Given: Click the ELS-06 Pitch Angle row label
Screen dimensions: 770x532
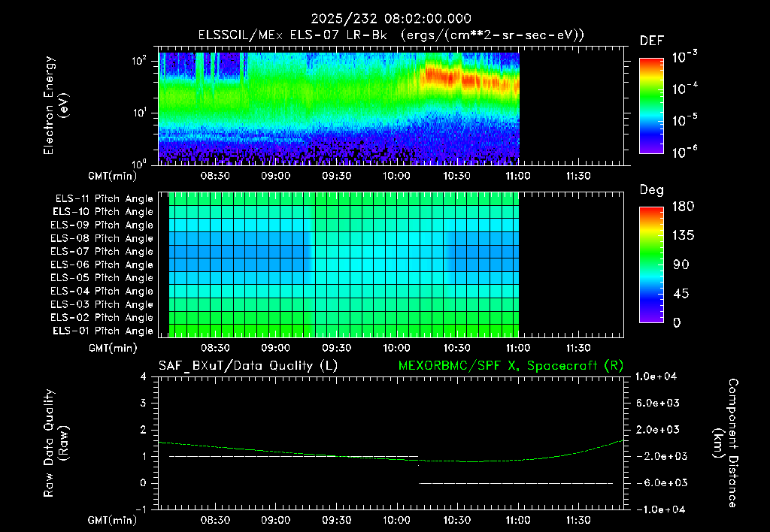Looking at the screenshot, I should coord(102,265).
